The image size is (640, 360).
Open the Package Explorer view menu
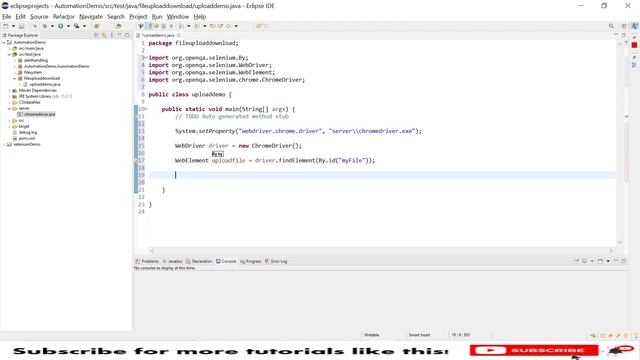111,35
